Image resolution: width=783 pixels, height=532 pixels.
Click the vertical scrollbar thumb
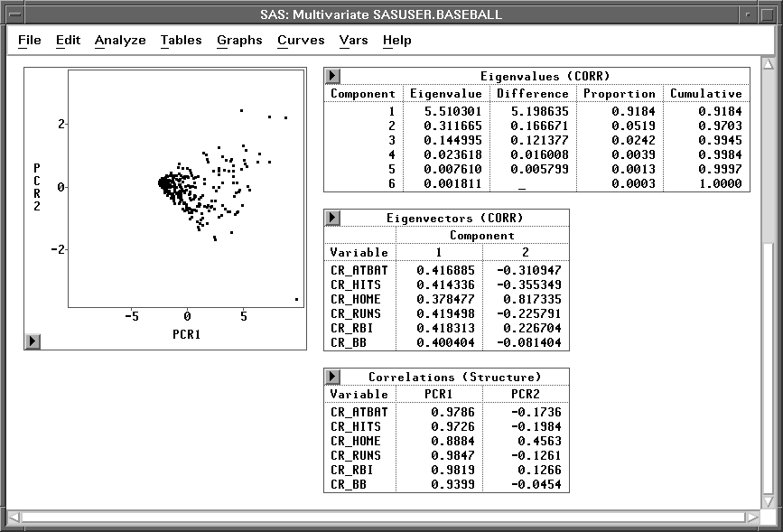pos(769,366)
